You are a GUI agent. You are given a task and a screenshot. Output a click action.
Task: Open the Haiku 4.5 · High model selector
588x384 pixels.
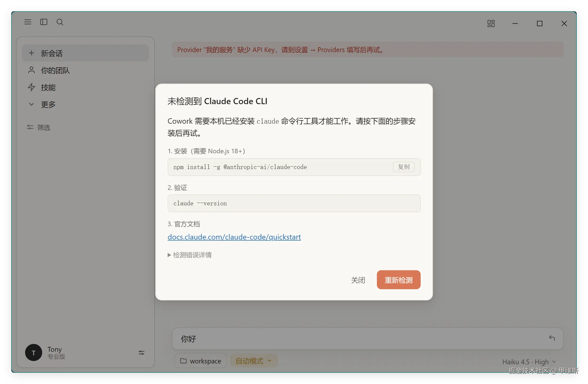coord(529,362)
